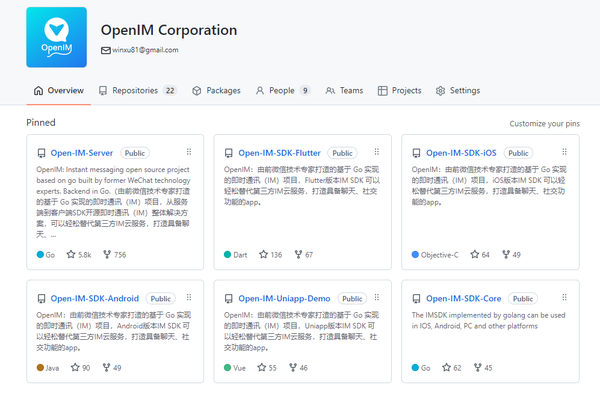The height and width of the screenshot is (400, 600).
Task: Click the repo icon beside Open-IM-SDK-Android
Action: click(41, 299)
